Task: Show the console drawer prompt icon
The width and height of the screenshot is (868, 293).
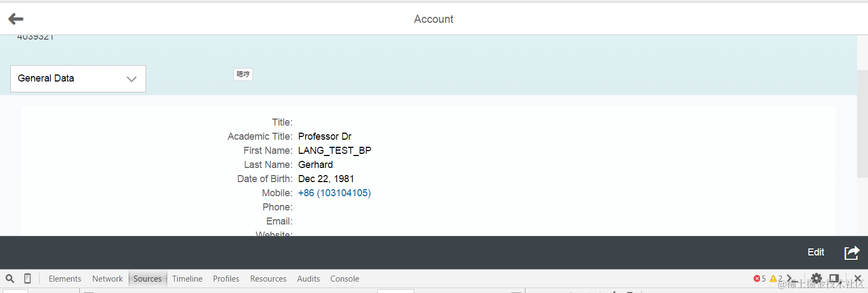Action: click(x=791, y=278)
